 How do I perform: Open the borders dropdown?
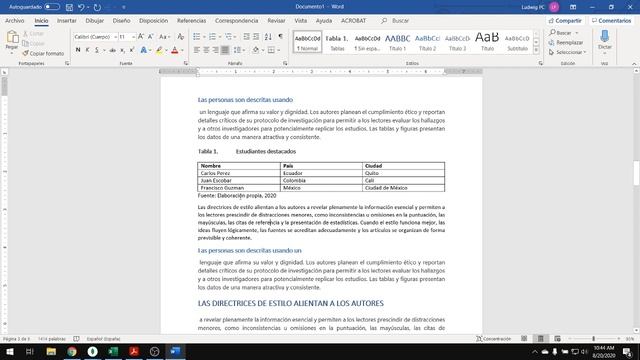point(278,50)
